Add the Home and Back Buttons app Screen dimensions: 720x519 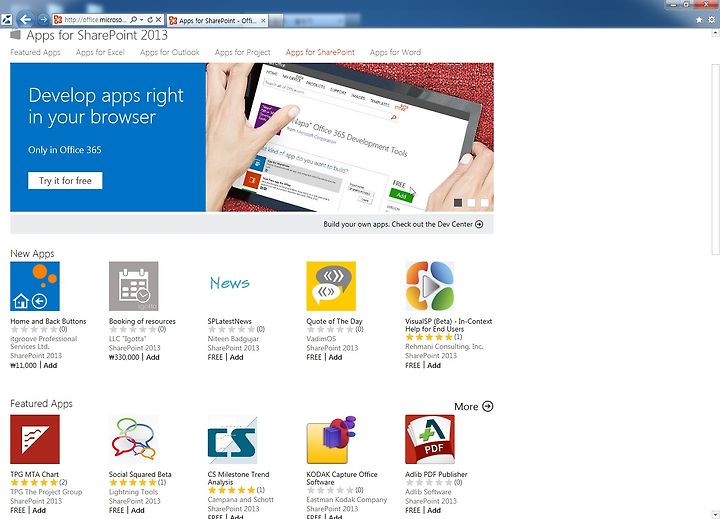point(51,366)
